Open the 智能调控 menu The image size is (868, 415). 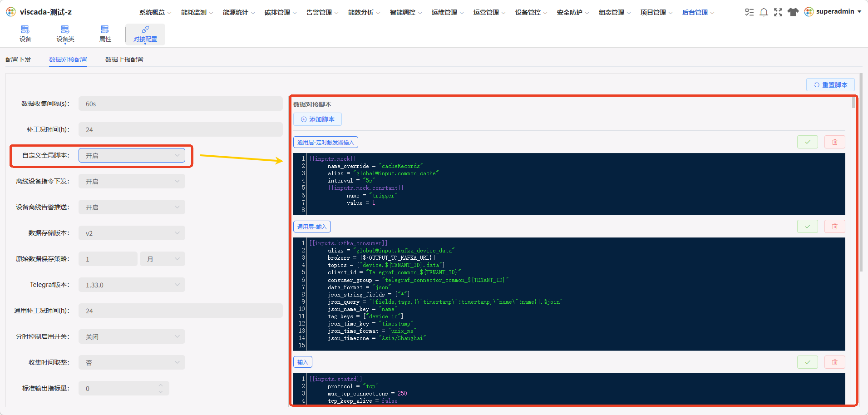pos(406,12)
